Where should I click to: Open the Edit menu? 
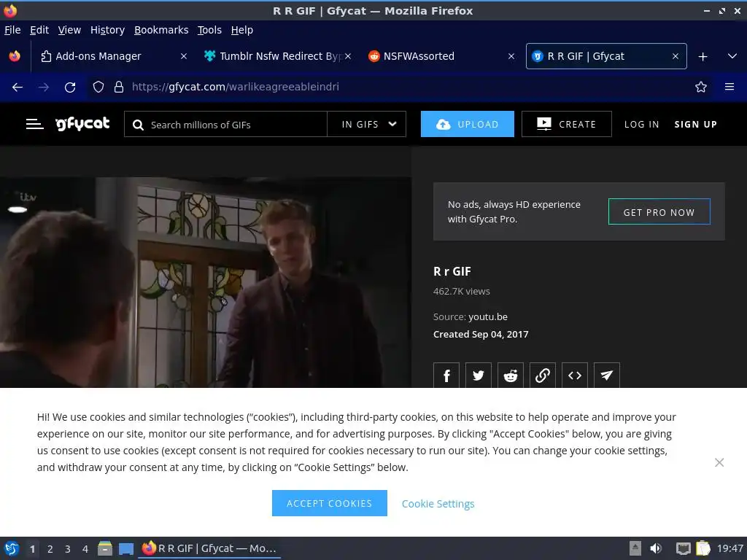[39, 30]
